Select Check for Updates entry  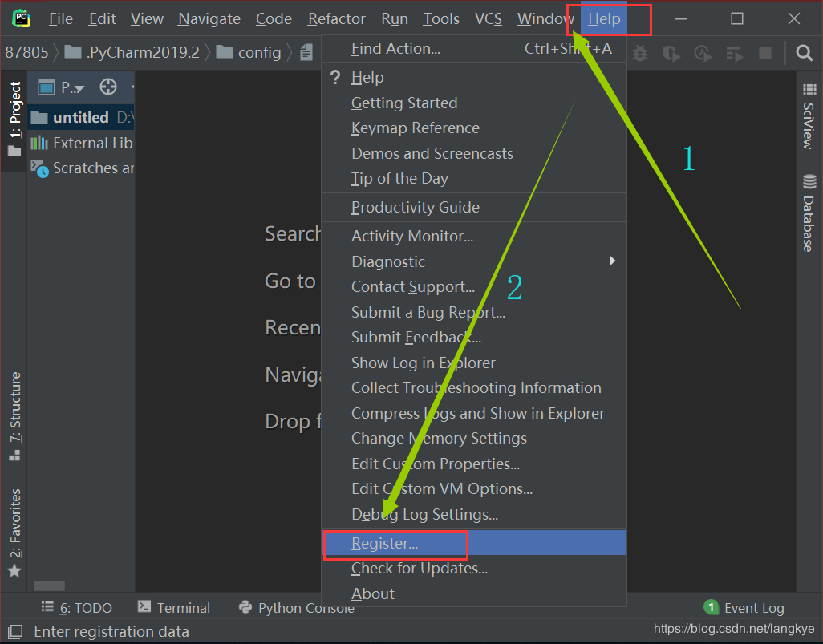474,569
